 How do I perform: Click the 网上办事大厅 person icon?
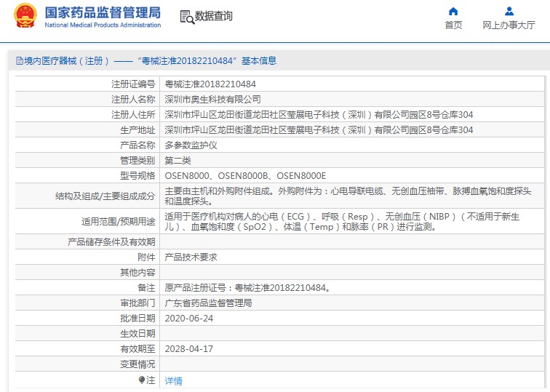[509, 11]
